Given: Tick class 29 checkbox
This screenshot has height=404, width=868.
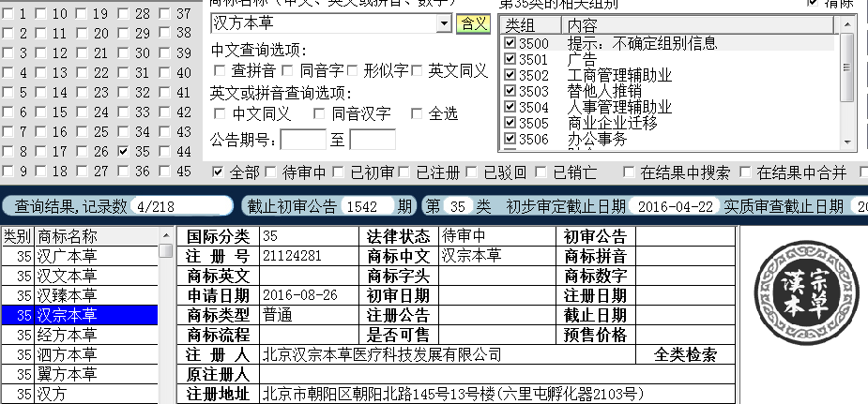Looking at the screenshot, I should coord(124,33).
